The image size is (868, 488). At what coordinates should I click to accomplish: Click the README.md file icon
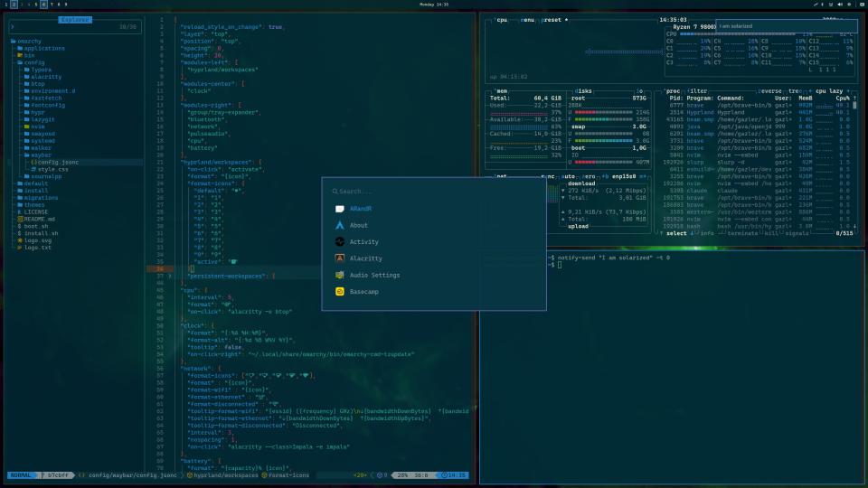tap(20, 219)
